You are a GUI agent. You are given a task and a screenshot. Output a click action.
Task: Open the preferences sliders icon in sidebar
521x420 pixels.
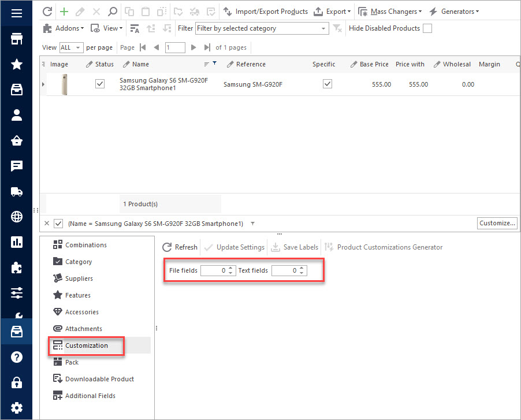pos(17,293)
